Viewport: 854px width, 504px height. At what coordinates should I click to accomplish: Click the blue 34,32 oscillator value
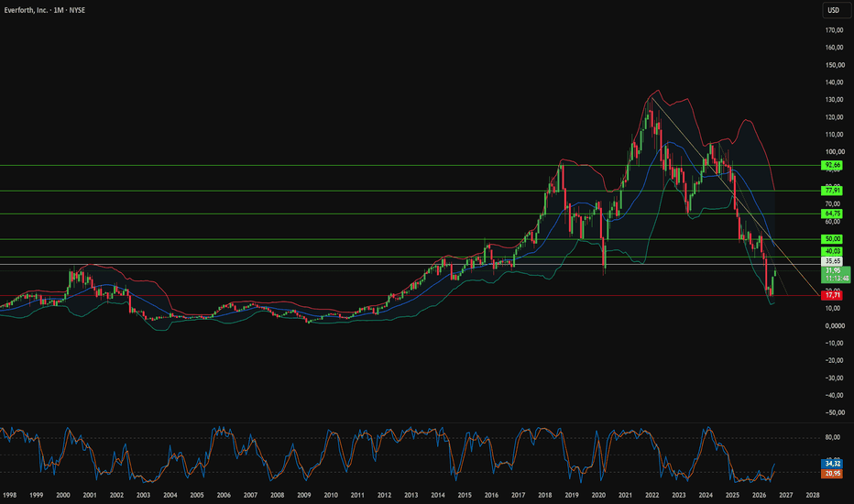coord(832,464)
